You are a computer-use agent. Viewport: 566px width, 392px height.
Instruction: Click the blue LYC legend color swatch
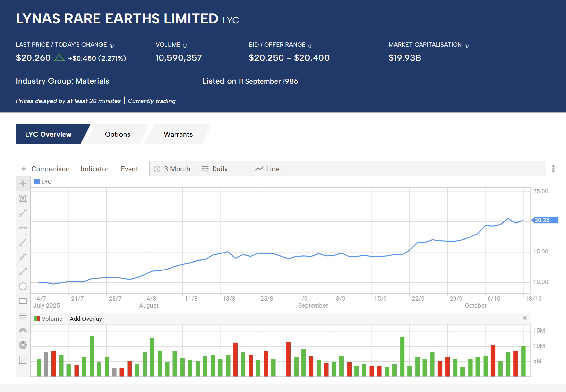pyautogui.click(x=37, y=182)
